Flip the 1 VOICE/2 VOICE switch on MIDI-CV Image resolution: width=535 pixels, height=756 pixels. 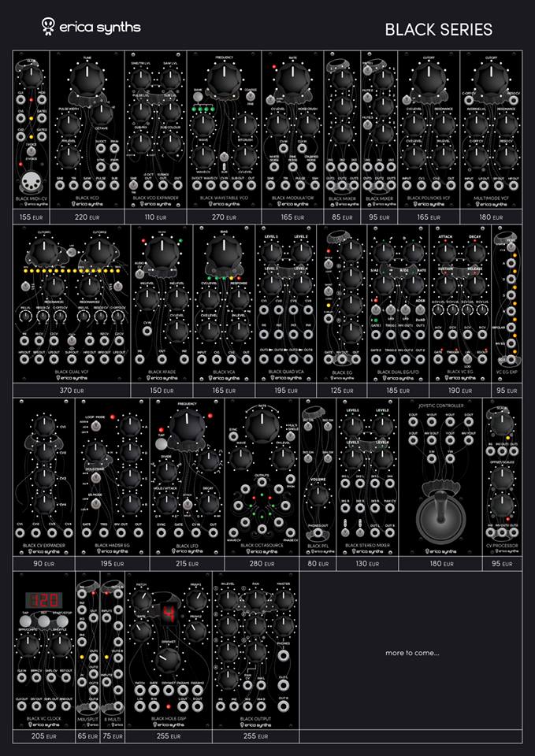coord(31,151)
